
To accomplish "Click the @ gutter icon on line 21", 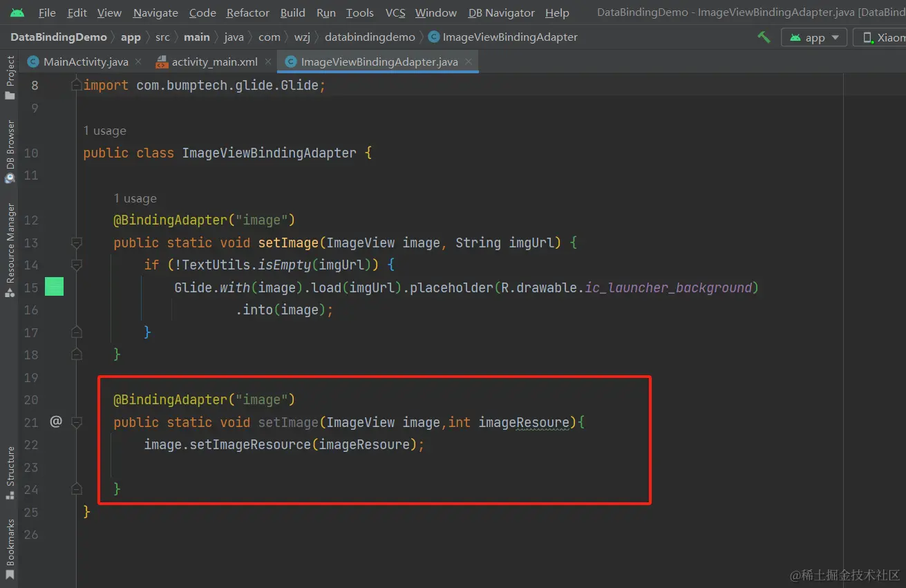I will tap(56, 421).
